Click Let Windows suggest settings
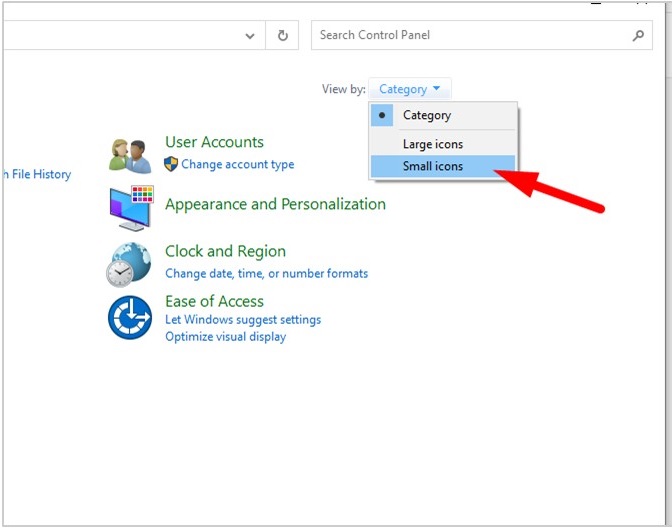 pyautogui.click(x=243, y=320)
